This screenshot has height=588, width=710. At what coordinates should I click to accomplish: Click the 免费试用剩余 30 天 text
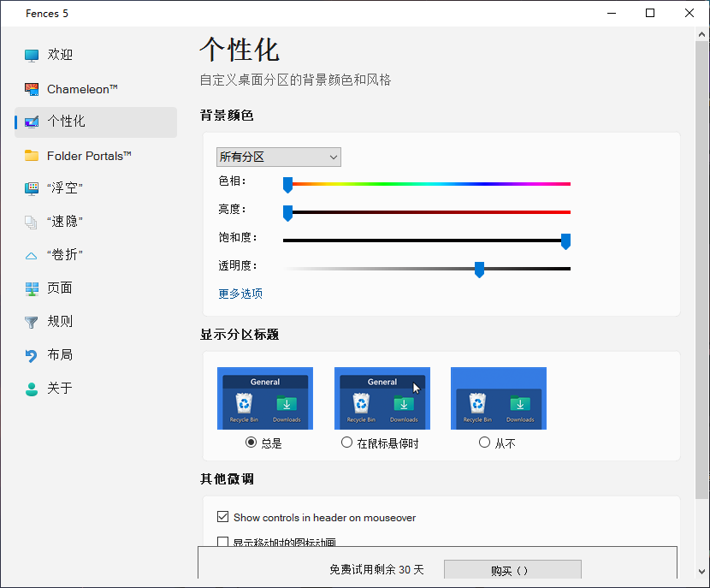pos(376,569)
